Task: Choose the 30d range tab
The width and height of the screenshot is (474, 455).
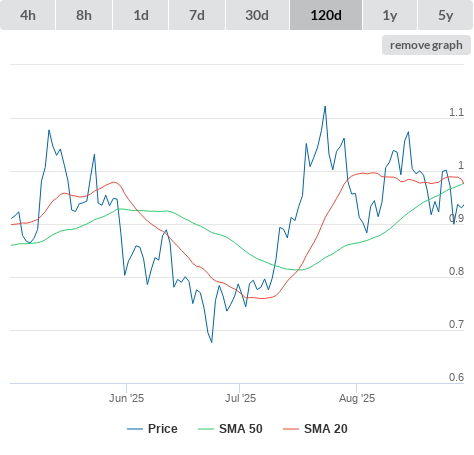Action: click(257, 15)
